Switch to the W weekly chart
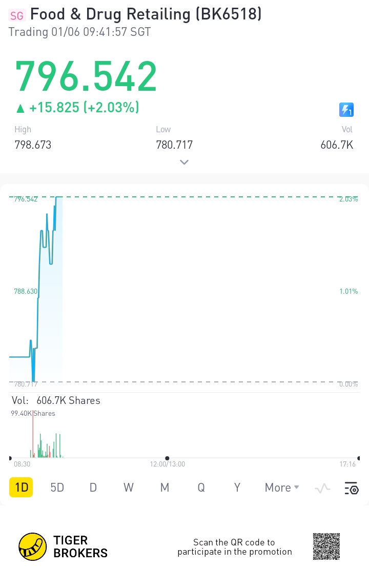This screenshot has width=369, height=588. coord(129,488)
